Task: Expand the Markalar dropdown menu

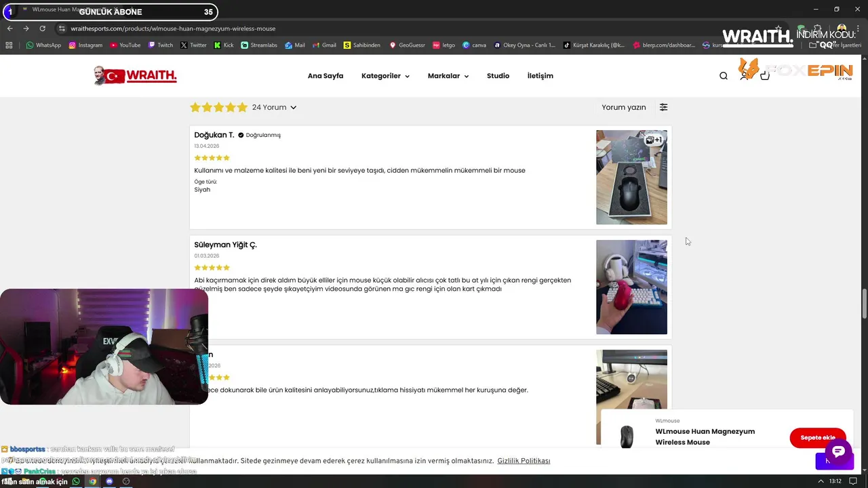Action: 448,76
